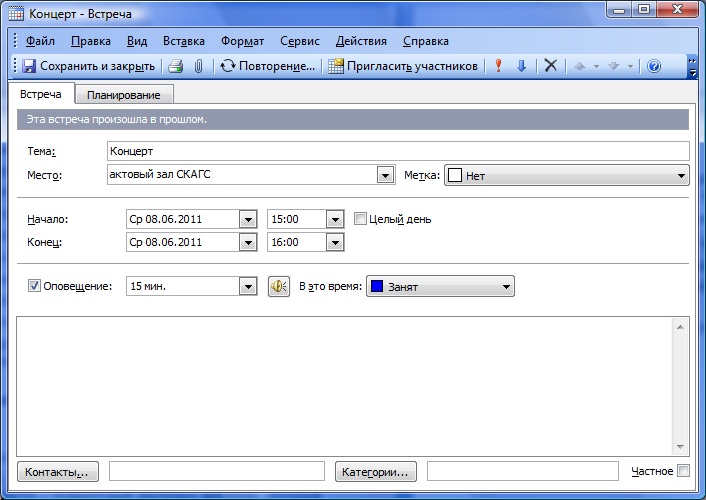Open the Сервис menu
Image resolution: width=706 pixels, height=500 pixels.
(x=300, y=41)
